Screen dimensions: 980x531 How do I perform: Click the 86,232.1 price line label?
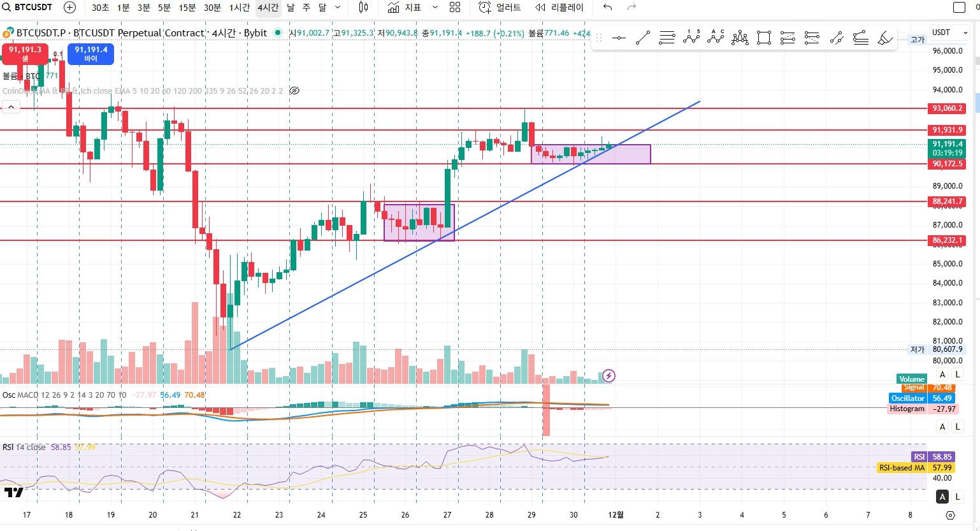(948, 240)
